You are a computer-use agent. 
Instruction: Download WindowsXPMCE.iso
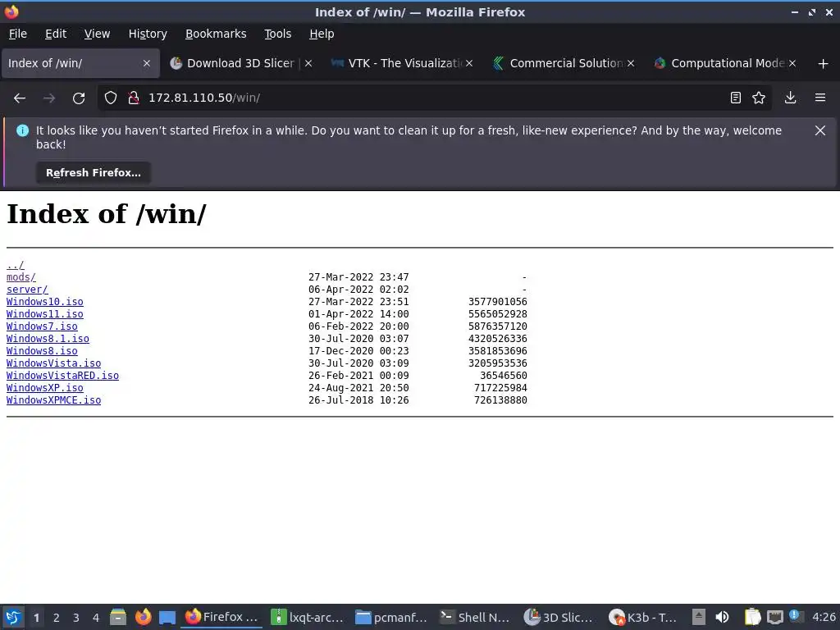point(53,400)
